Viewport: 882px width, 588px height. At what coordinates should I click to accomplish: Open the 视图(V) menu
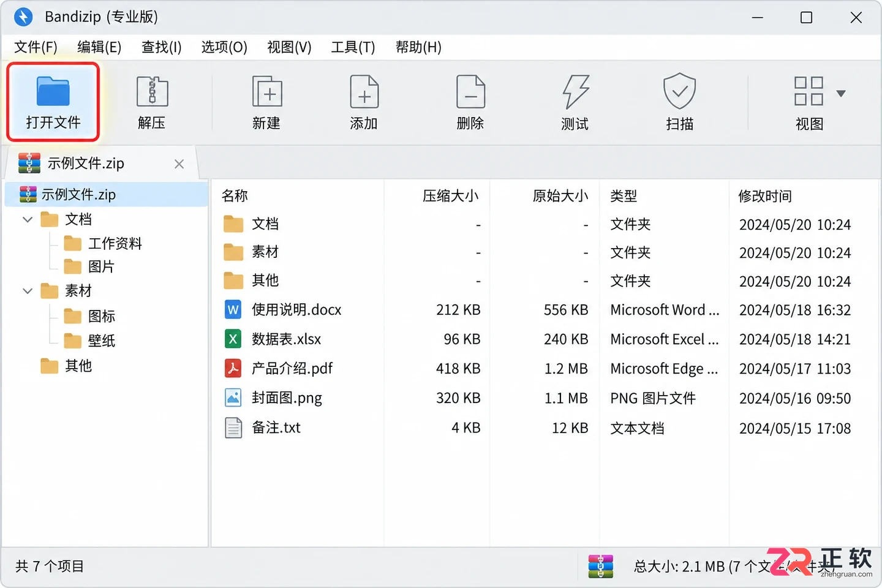(289, 47)
